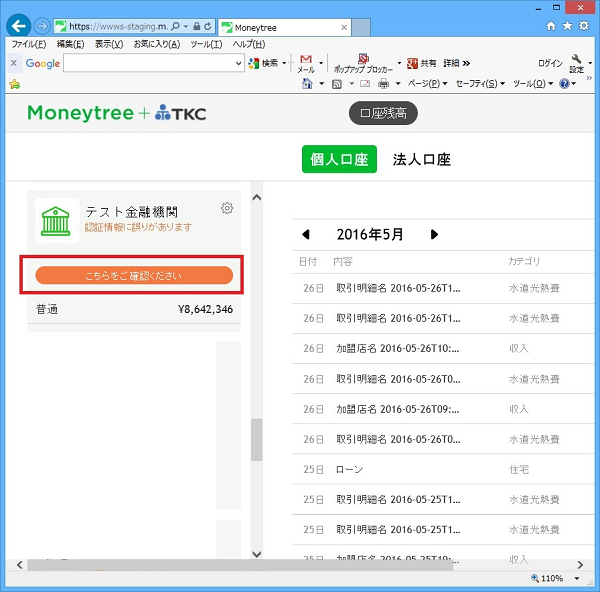Viewport: 600px width, 592px height.
Task: Click the Google share toolbar button
Action: [421, 63]
